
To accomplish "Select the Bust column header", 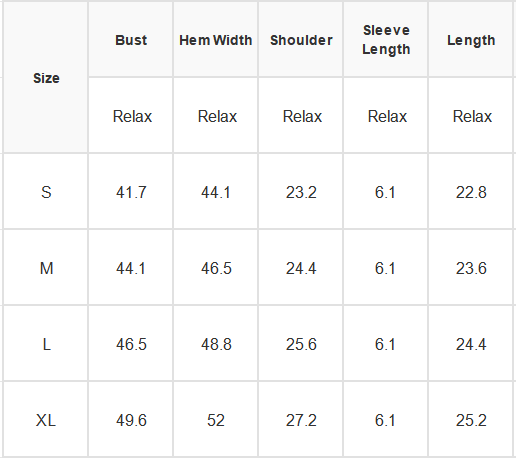I will (x=131, y=40).
